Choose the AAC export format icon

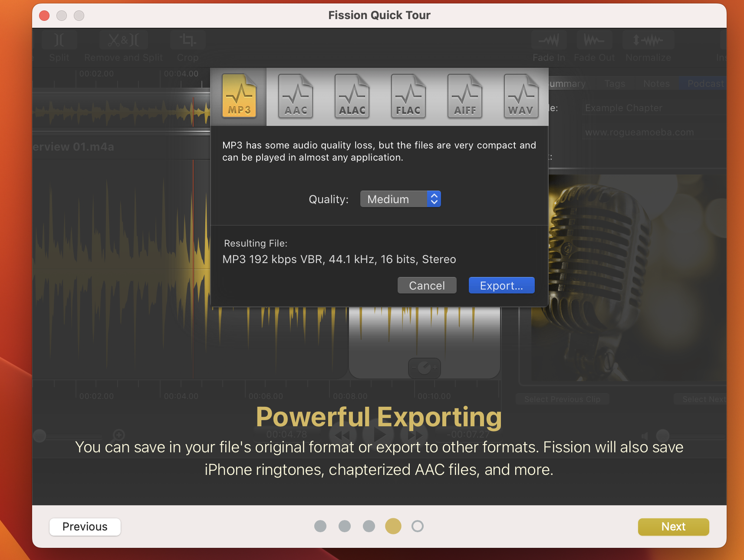296,96
